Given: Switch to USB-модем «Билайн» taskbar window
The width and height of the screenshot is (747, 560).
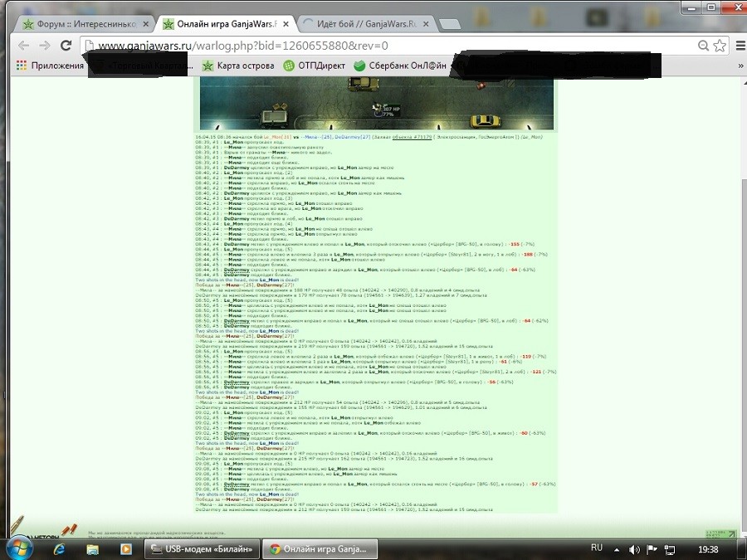Looking at the screenshot, I should [x=202, y=549].
